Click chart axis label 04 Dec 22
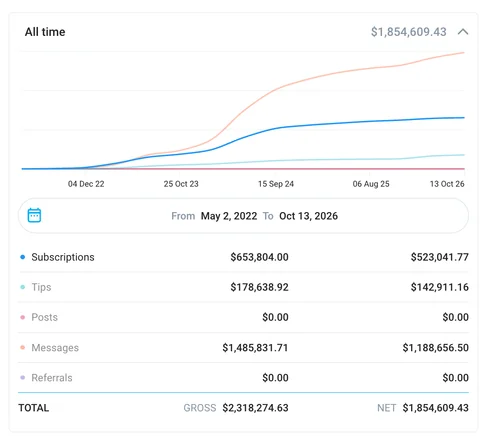 [86, 184]
